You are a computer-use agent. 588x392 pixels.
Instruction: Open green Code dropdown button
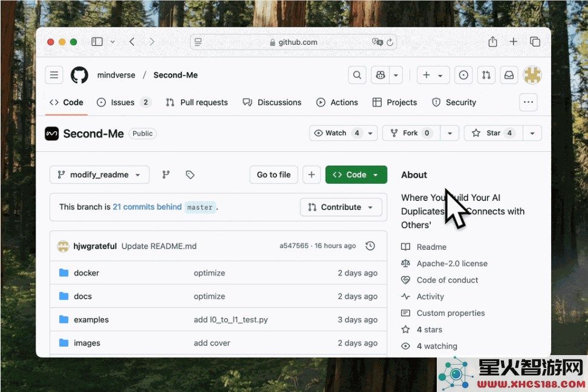(356, 175)
